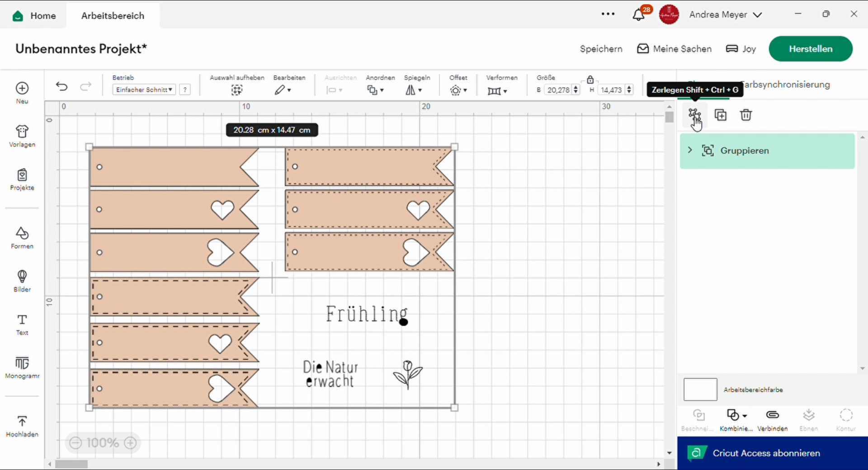Open the Offset dropdown
868x470 pixels.
coord(458,90)
